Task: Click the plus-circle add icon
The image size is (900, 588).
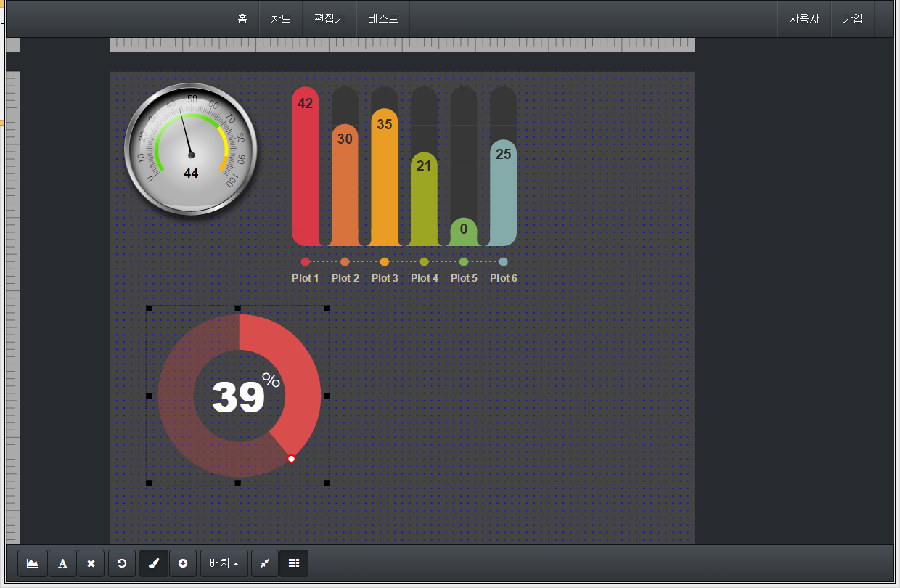Action: click(x=183, y=563)
